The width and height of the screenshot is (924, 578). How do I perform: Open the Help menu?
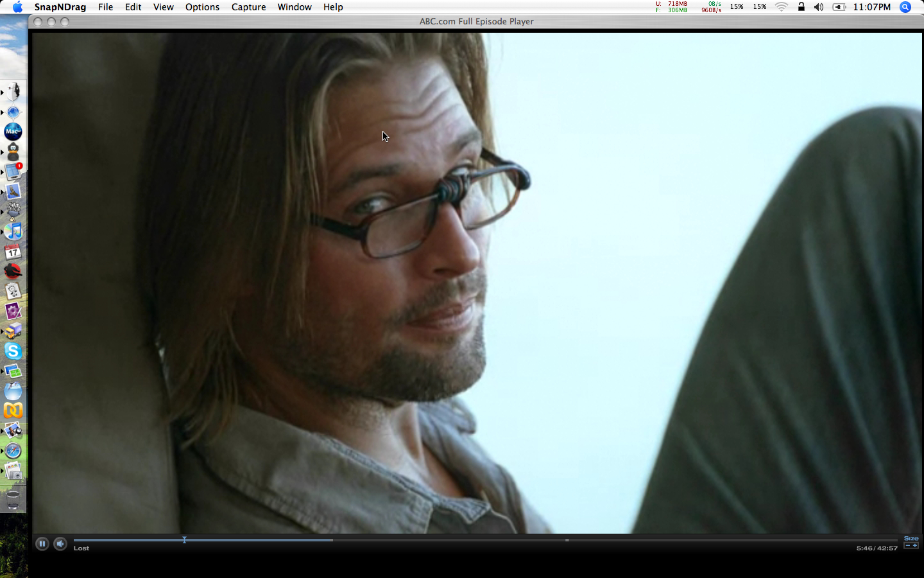point(333,7)
